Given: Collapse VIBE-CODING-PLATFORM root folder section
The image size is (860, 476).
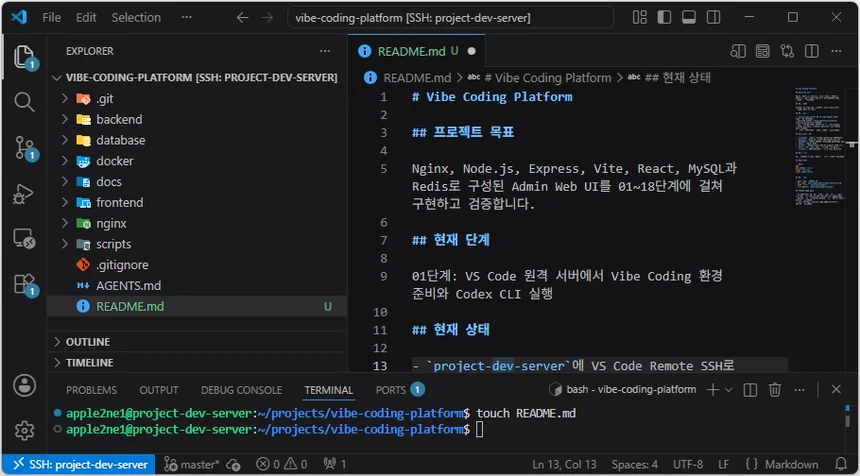Looking at the screenshot, I should tap(197, 78).
